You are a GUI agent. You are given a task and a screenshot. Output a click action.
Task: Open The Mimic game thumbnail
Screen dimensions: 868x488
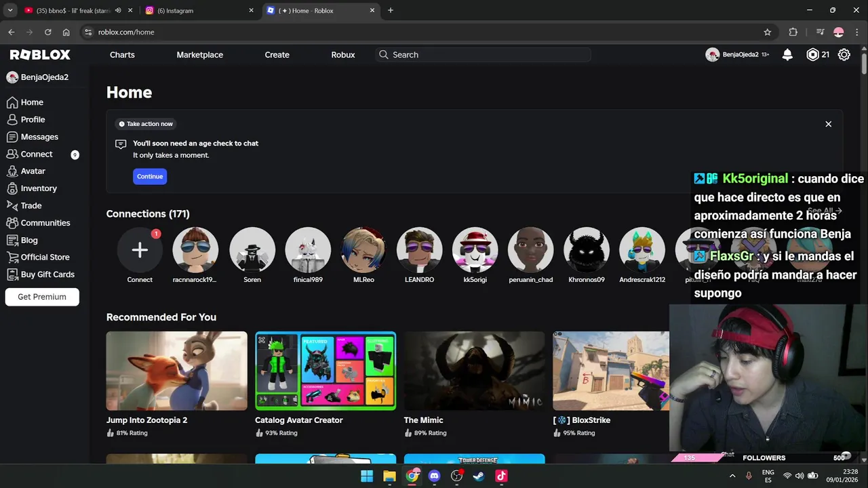pos(474,371)
